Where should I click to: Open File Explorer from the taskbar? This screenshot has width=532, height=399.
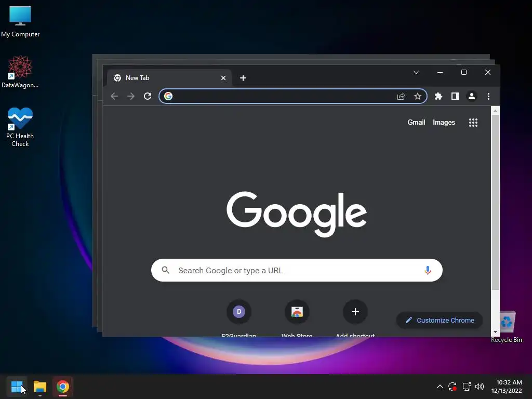coord(39,387)
